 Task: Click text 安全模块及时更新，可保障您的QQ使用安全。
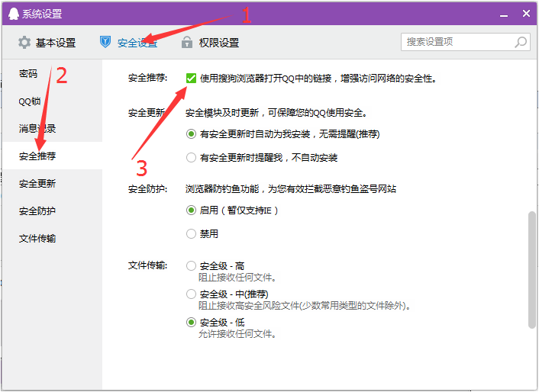[x=276, y=113]
